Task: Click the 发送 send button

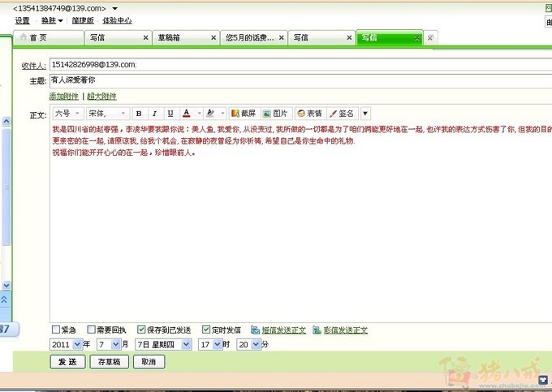Action: pyautogui.click(x=67, y=362)
